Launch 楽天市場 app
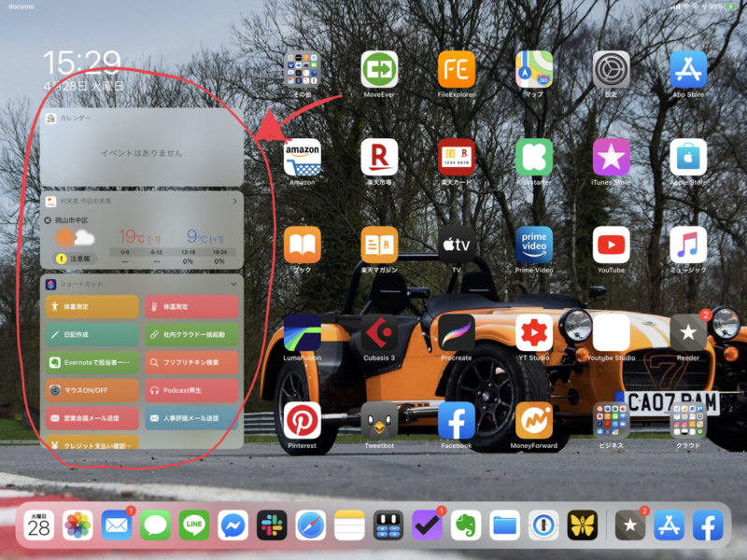This screenshot has width=747, height=560. (379, 157)
